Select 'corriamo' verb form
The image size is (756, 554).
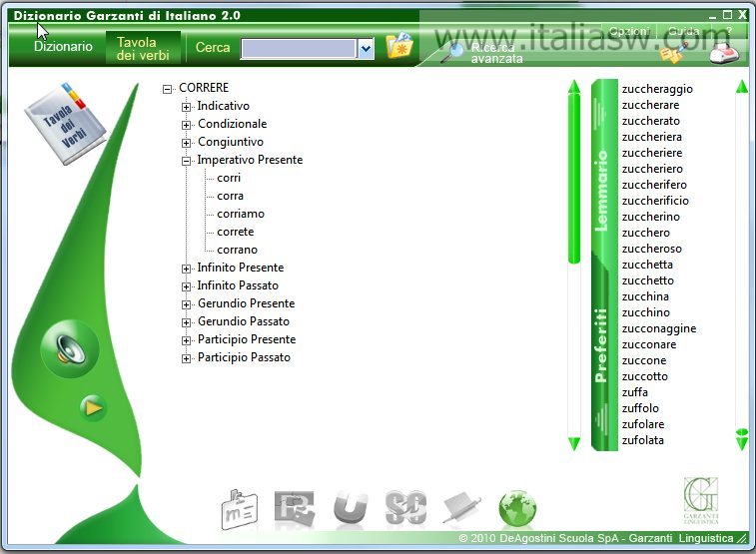(241, 214)
